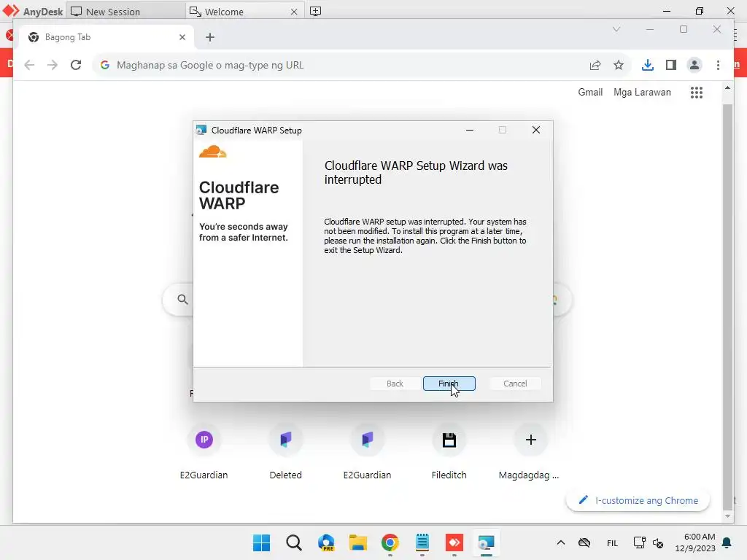Close the AnyDesk Welcome tab

coord(294,12)
